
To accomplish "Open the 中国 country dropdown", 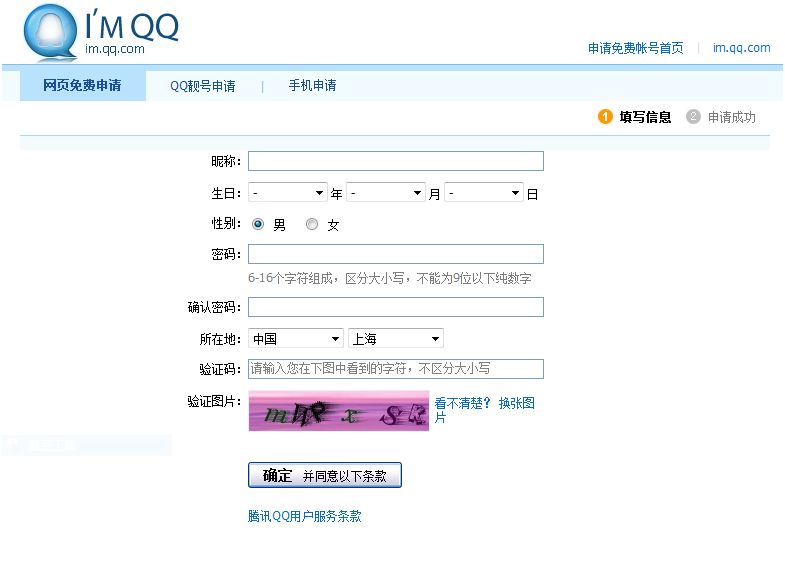I will tap(296, 339).
